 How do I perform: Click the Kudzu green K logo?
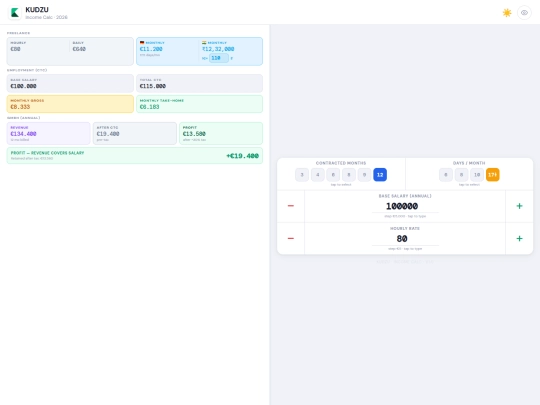[x=15, y=13]
